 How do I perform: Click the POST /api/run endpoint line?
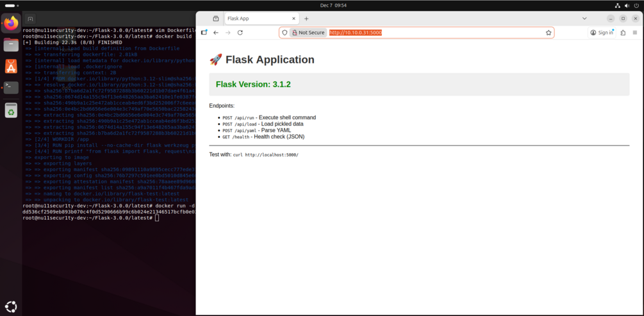coord(269,117)
